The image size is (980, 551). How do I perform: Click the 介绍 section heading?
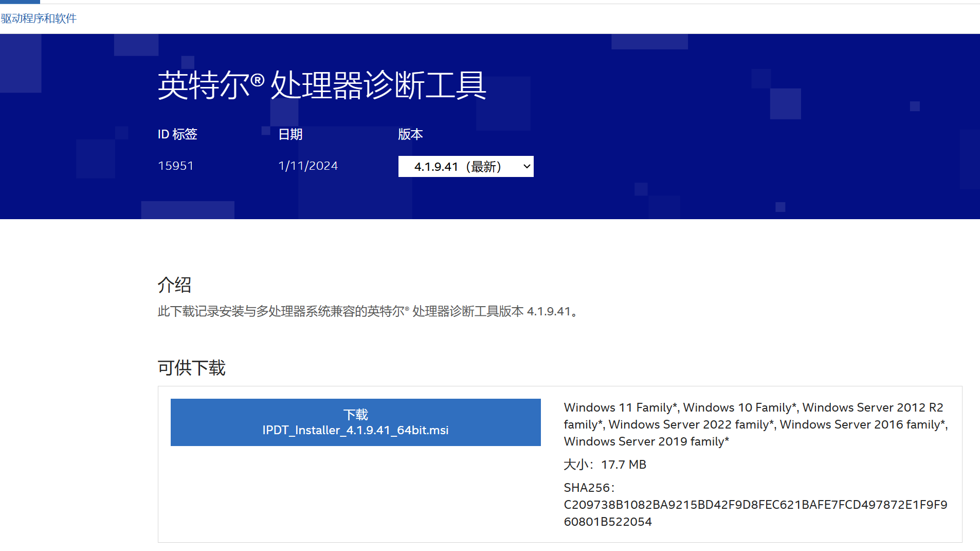(174, 285)
